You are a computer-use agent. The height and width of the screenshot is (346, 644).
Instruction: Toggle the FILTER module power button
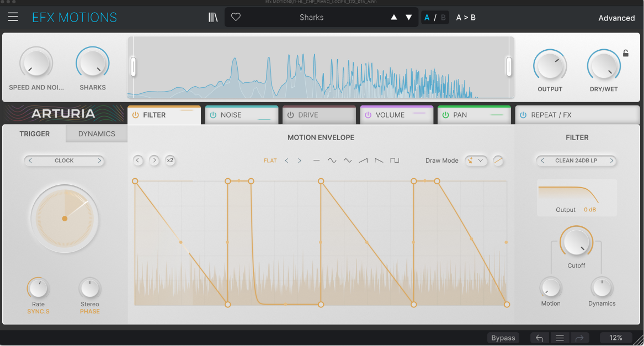pos(136,115)
